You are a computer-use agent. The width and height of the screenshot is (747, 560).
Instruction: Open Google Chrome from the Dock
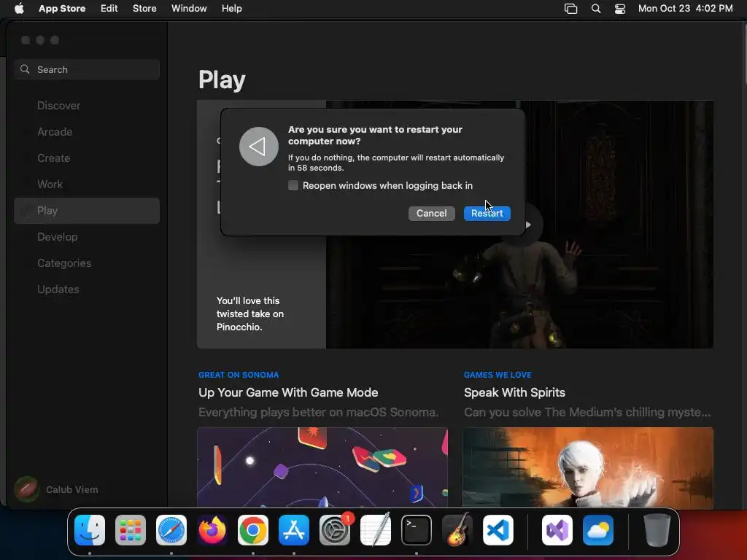tap(253, 530)
